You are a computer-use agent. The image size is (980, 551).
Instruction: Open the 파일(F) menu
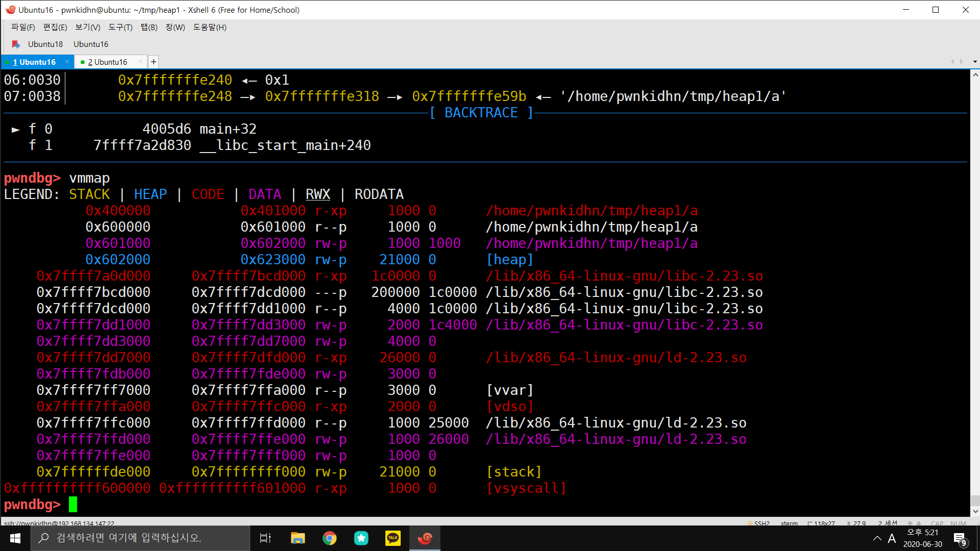(23, 27)
